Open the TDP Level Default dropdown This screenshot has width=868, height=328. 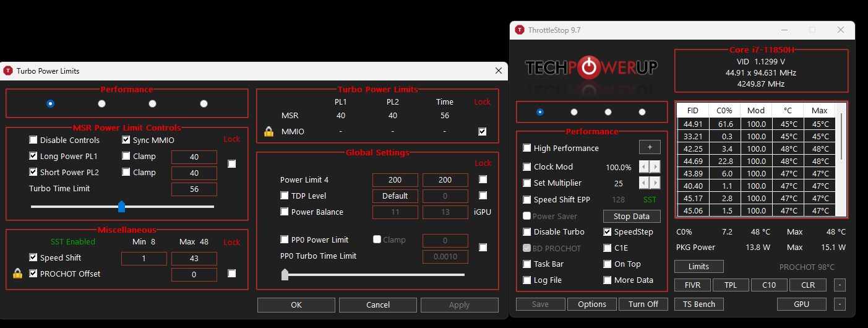[395, 196]
